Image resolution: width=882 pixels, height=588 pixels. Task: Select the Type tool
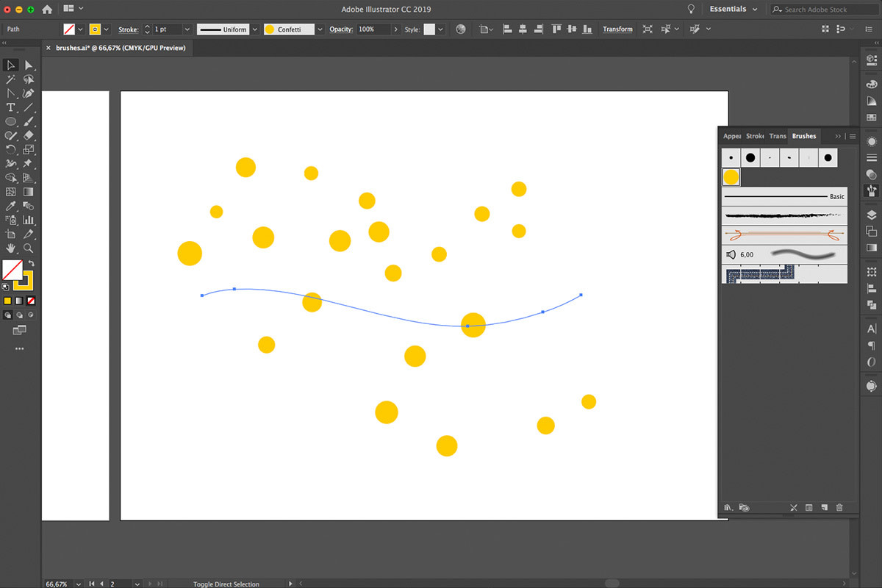click(x=10, y=108)
